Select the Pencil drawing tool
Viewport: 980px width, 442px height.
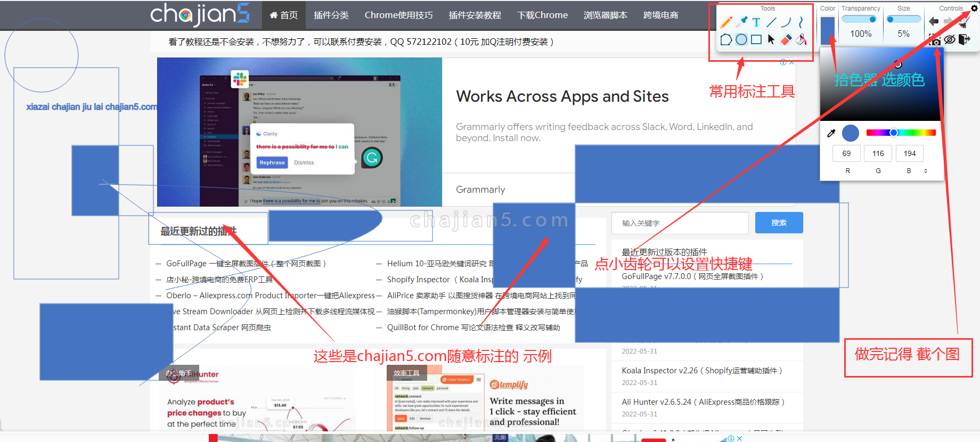726,22
